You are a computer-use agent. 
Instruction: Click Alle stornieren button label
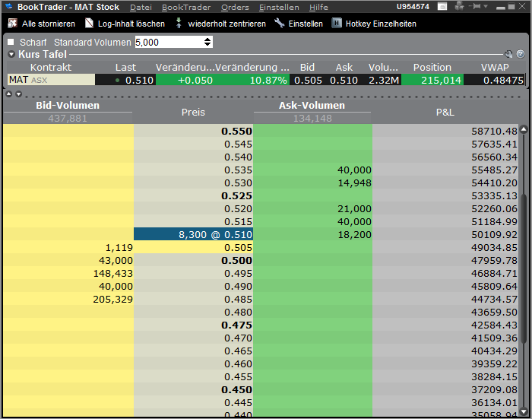pos(49,24)
